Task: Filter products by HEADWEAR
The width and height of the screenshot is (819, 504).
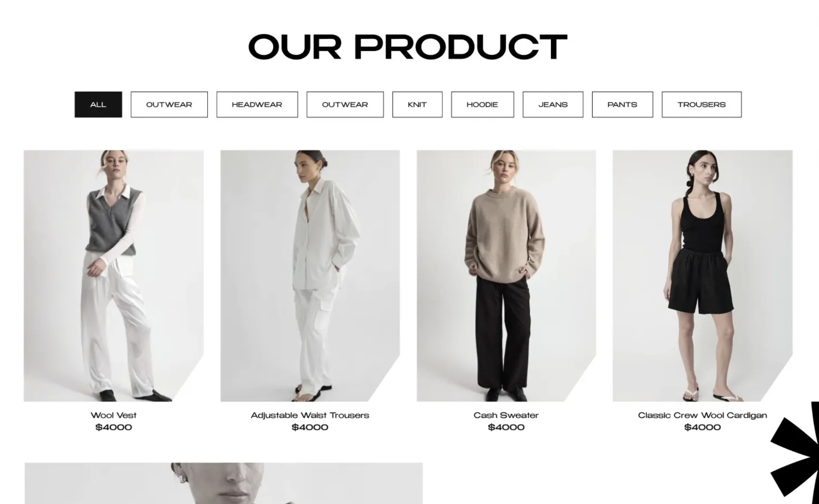Action: 257,104
